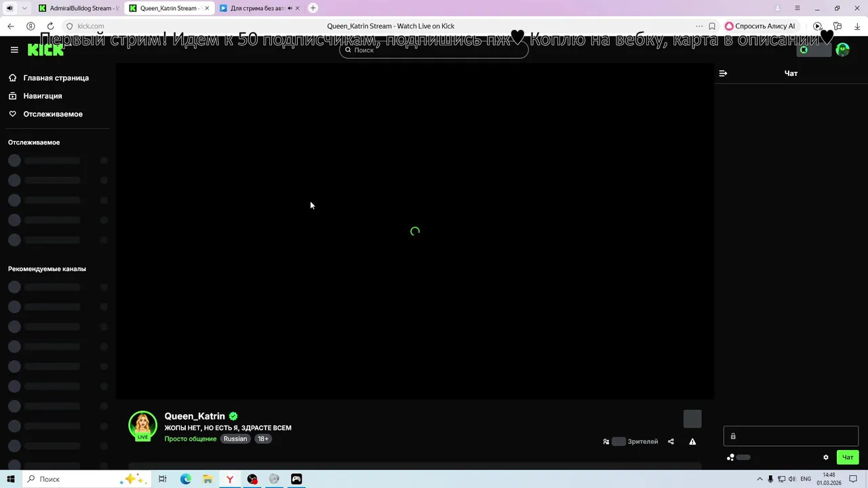Show hidden system tray icons
Screen dimensions: 868x488
pyautogui.click(x=759, y=479)
